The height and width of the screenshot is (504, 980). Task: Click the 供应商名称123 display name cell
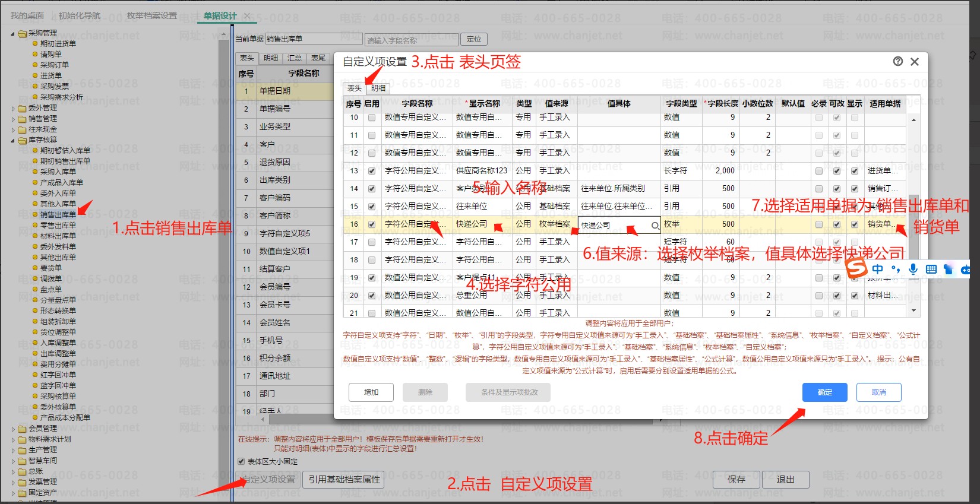click(x=482, y=171)
